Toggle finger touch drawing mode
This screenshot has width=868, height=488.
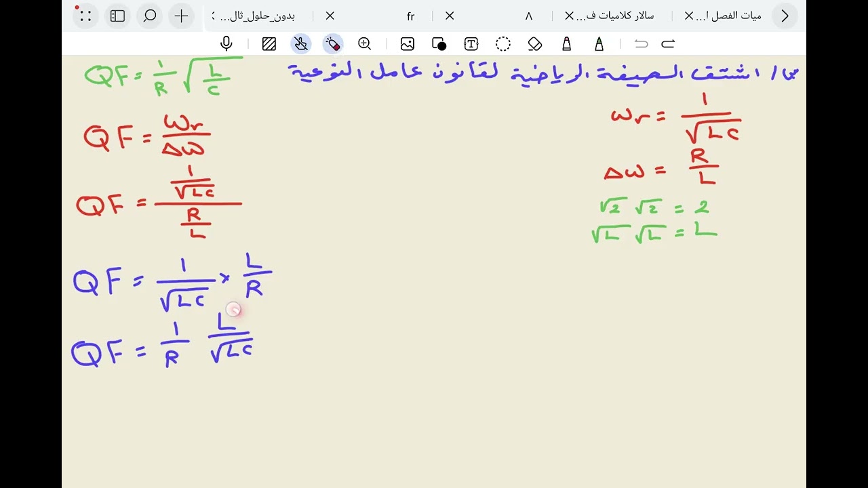tap(301, 44)
